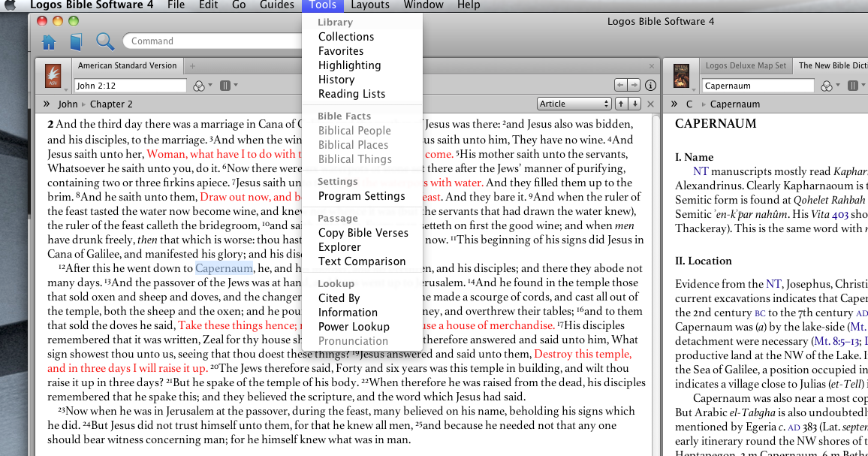Switch to The New Bible Dictionary tab
The width and height of the screenshot is (868, 456).
click(x=833, y=66)
